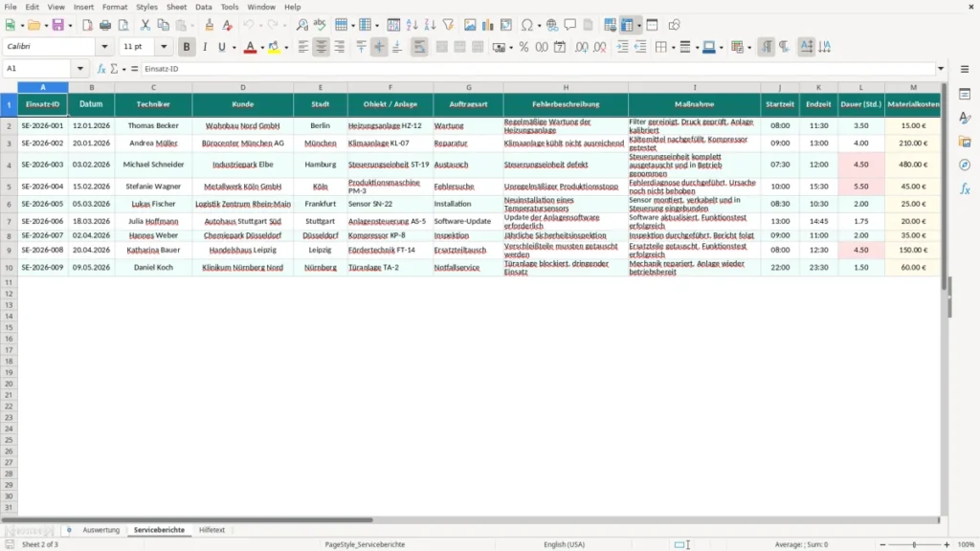Toggle Center Vertically alignment
This screenshot has height=551, width=980.
pos(379,47)
